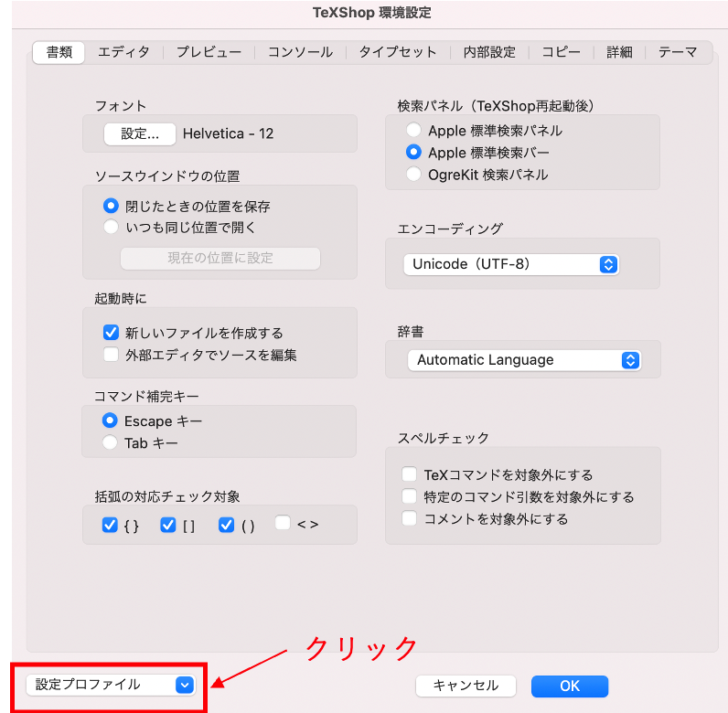Enable 特定のコマンド引数を対象外にする checkbox
Screen dimensions: 728x713
pyautogui.click(x=409, y=496)
